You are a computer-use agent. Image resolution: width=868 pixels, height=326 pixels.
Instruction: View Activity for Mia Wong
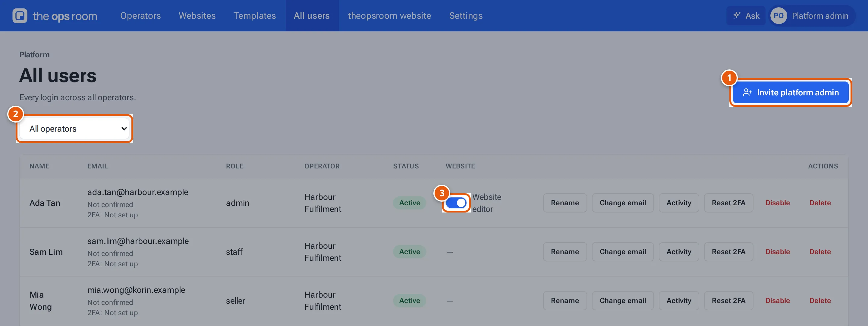click(x=679, y=301)
